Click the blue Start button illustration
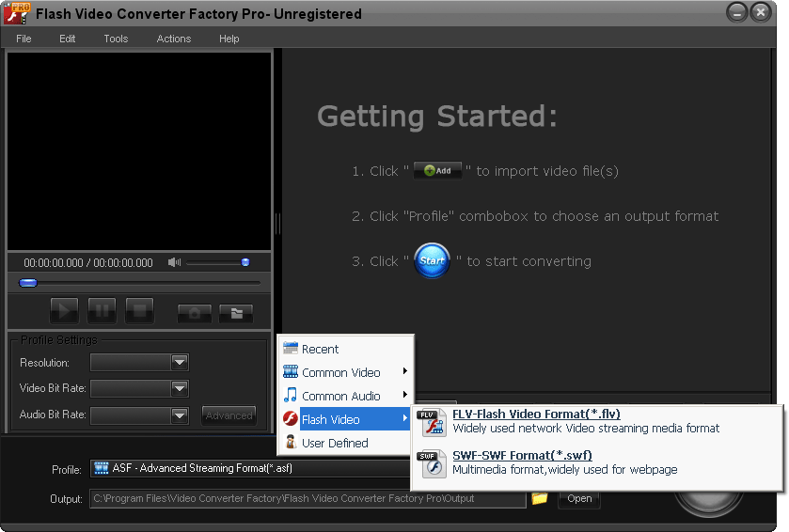Image resolution: width=789 pixels, height=532 pixels. coord(432,260)
